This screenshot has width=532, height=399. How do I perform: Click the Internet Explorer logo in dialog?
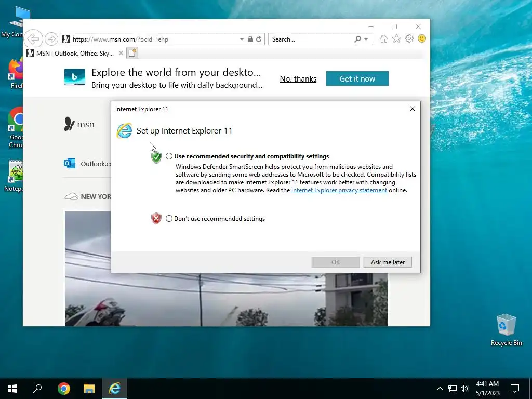click(x=124, y=130)
